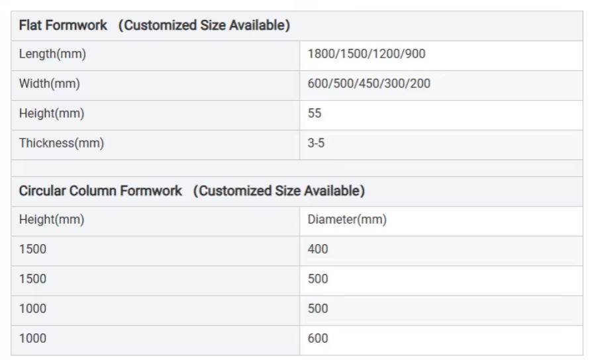This screenshot has width=596, height=364.
Task: Click the 600/500/450/300/200 width value
Action: [369, 84]
